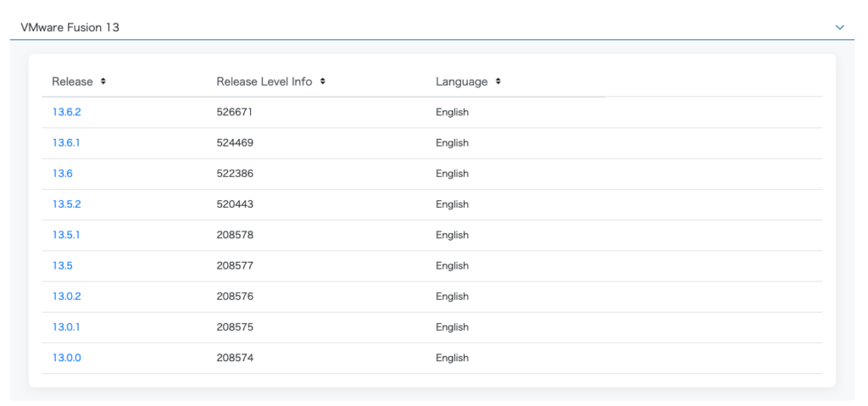Open the 13.0.0 release link

point(66,358)
